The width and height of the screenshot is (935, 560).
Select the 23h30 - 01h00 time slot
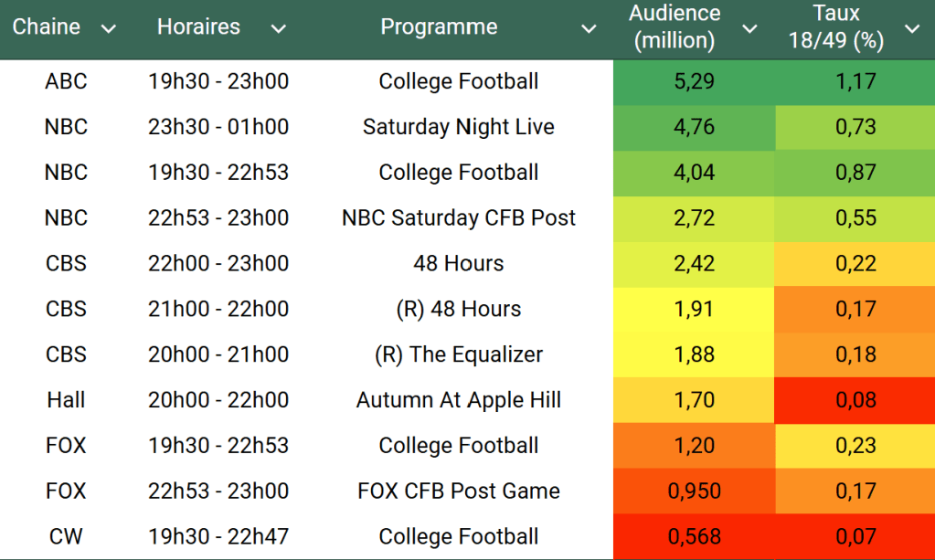click(218, 127)
